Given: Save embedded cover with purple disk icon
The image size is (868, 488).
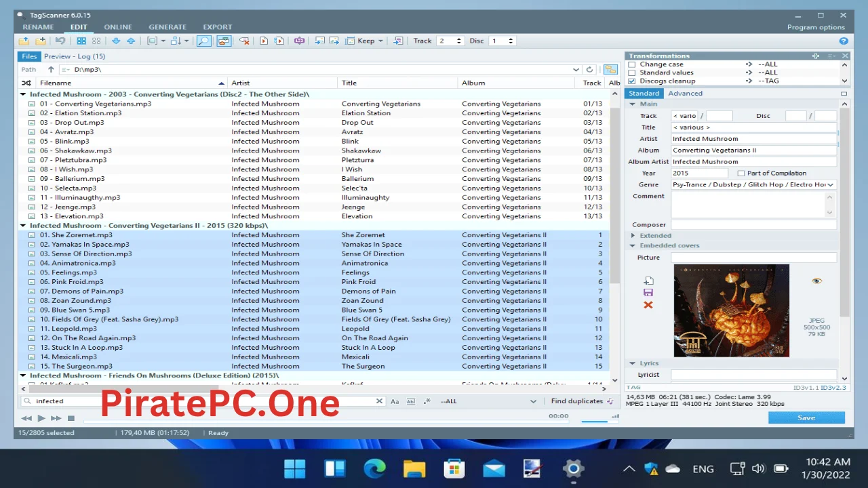Looking at the screenshot, I should [648, 293].
